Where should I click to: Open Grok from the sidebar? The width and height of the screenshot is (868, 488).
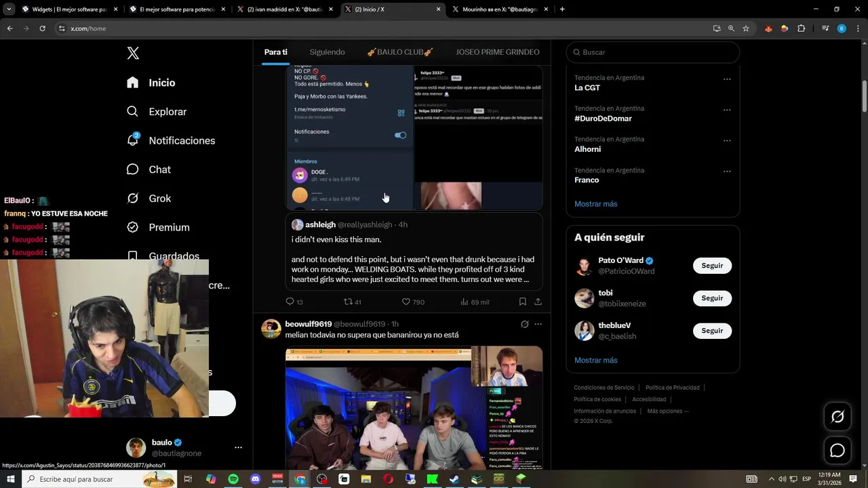click(x=149, y=199)
